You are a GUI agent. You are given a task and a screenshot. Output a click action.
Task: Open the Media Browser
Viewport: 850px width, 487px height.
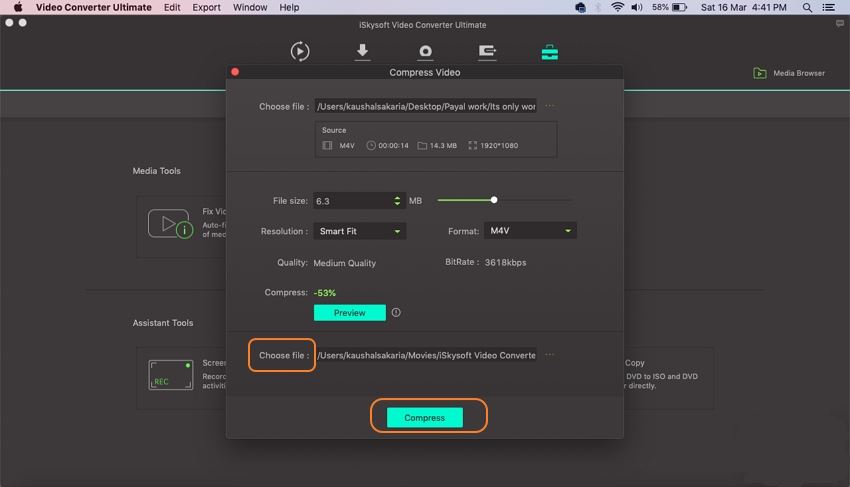click(789, 73)
